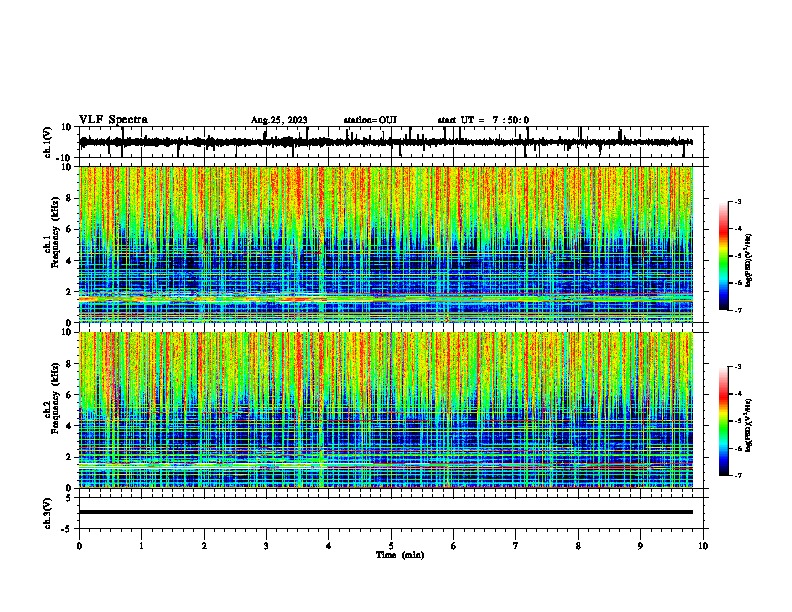This screenshot has height=612, width=792.
Task: Click the upper ch.1 PSD color bar
Action: 724,256
